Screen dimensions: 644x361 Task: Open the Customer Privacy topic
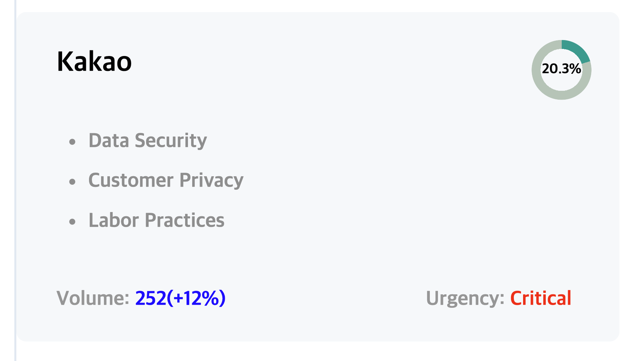point(166,180)
